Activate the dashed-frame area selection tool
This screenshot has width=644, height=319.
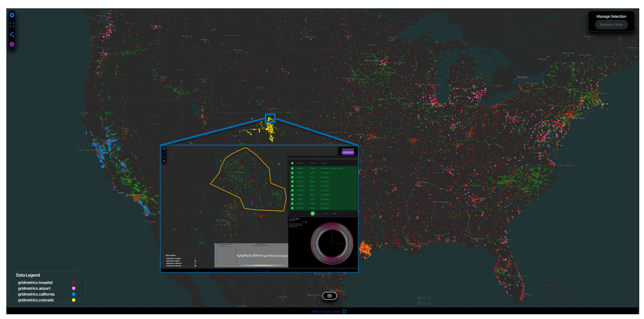pos(12,25)
